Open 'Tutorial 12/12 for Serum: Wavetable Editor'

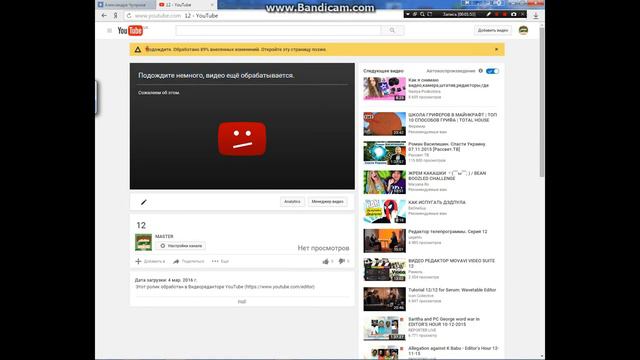[x=452, y=290]
